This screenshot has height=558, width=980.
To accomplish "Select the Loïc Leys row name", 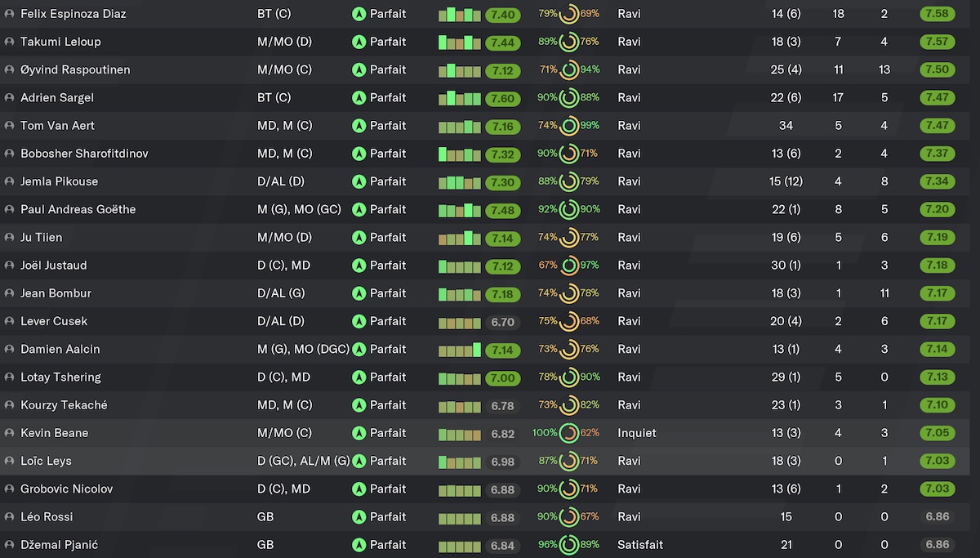I will pyautogui.click(x=46, y=462).
